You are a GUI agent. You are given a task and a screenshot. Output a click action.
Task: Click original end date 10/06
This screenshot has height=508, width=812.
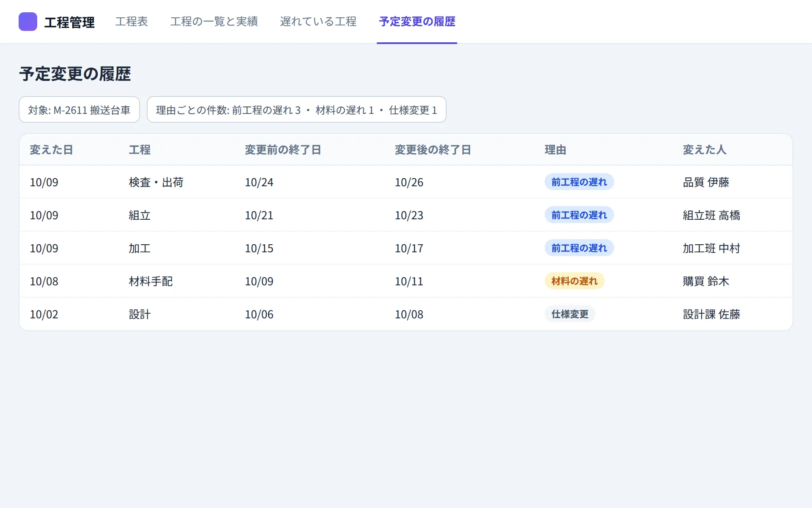259,315
